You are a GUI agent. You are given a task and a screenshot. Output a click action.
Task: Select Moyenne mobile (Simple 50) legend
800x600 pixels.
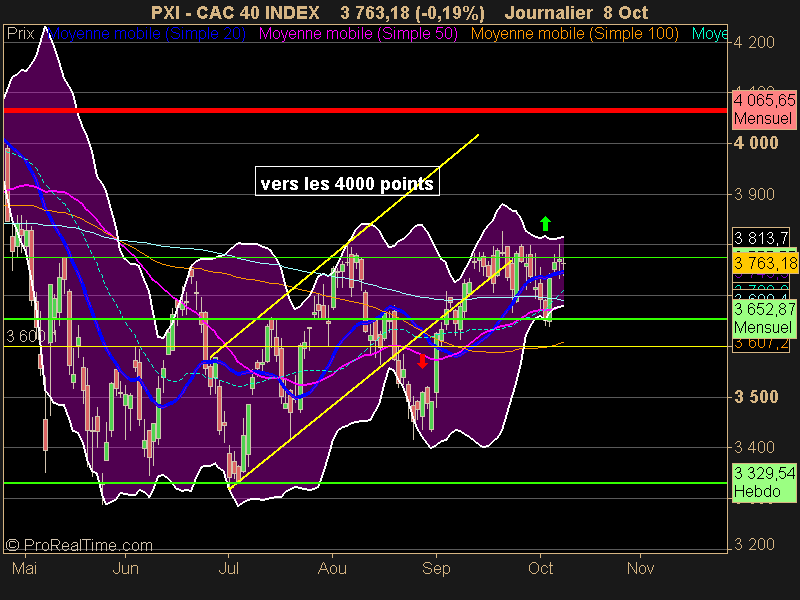click(358, 34)
